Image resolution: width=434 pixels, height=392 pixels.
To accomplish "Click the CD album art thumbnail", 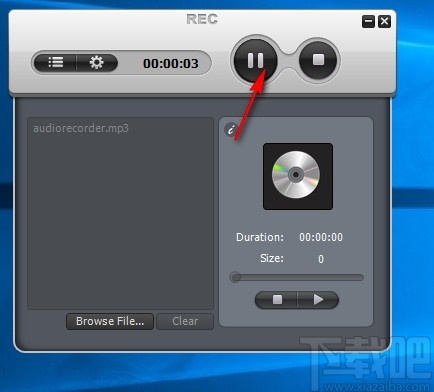I will click(x=298, y=176).
